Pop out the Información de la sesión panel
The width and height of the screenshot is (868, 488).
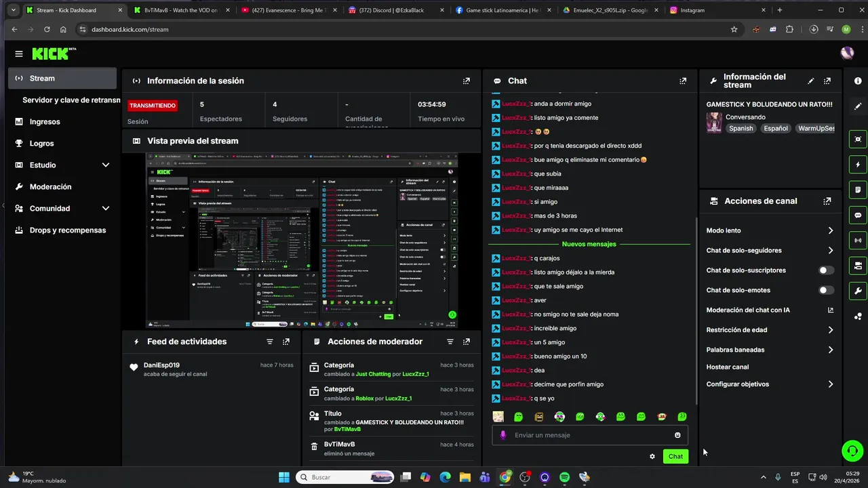(467, 81)
